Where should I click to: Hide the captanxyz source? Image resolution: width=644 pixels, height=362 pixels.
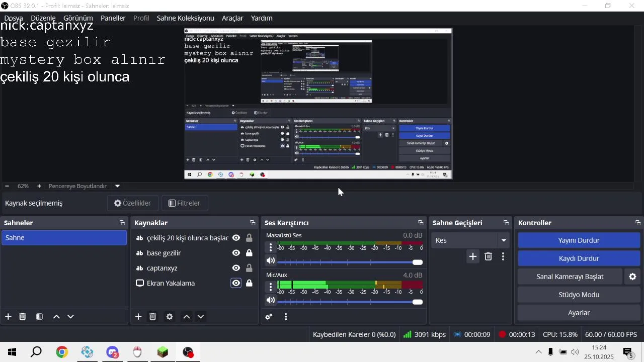[x=236, y=268]
